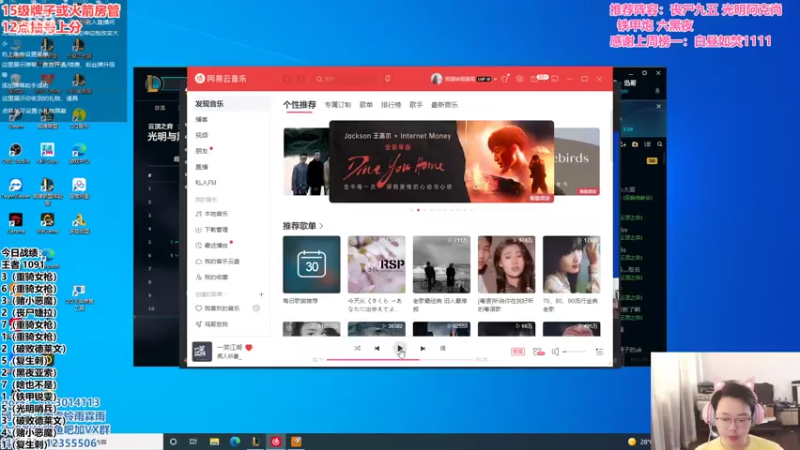Open listen-to-identify microphone icon beside search
The image size is (800, 450).
(x=388, y=79)
